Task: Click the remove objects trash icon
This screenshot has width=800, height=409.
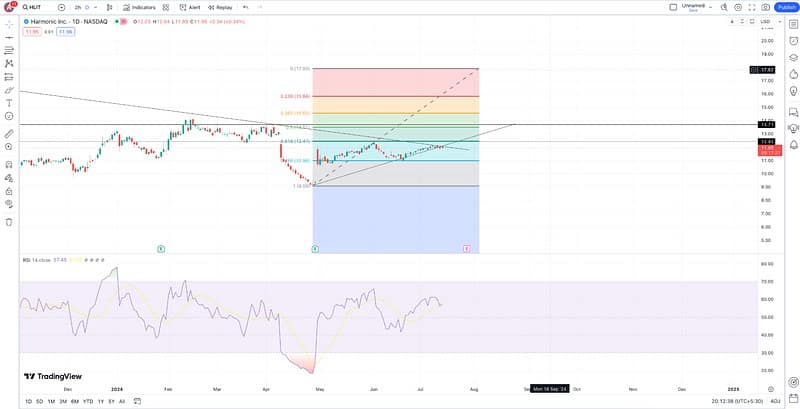Action: (9, 222)
